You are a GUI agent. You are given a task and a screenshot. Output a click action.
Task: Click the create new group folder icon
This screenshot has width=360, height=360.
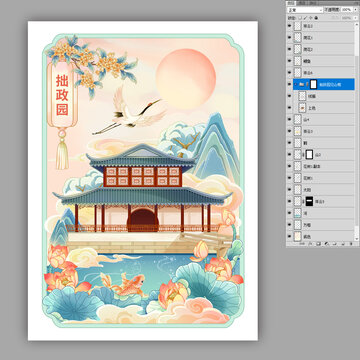334,244
